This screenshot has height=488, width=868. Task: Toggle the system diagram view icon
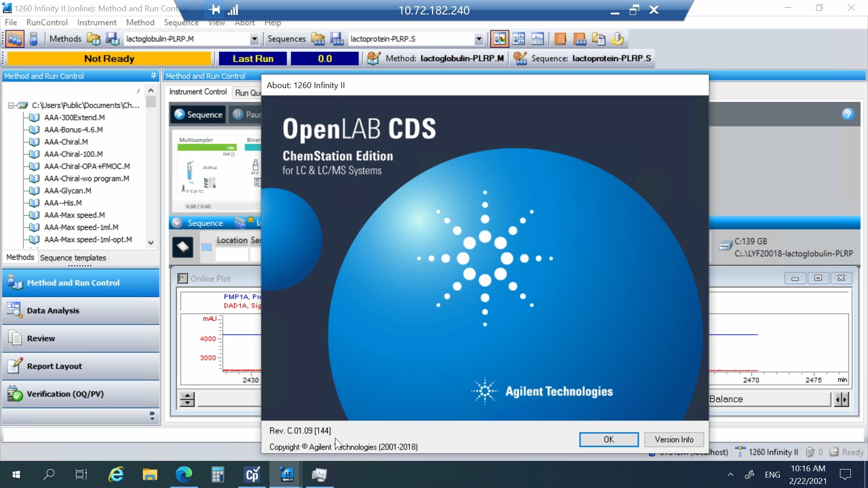[499, 39]
